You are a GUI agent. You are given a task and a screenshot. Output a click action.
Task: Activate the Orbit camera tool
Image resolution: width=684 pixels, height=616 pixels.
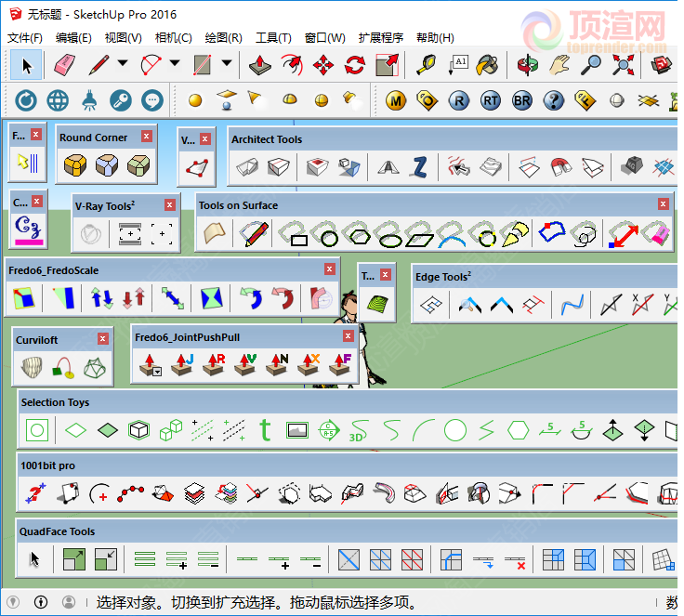(x=528, y=65)
